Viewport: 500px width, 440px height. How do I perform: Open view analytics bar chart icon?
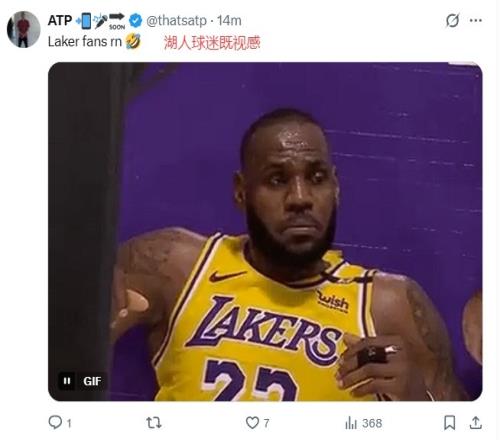[351, 423]
